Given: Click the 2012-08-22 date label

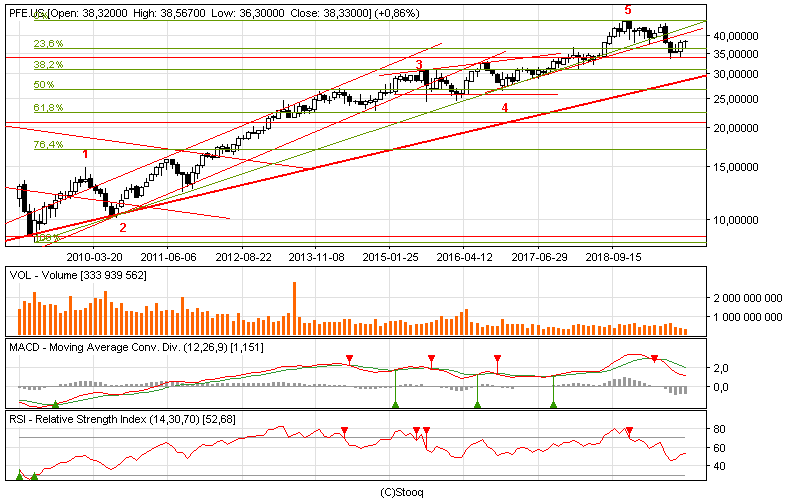Looking at the screenshot, I should 243,257.
